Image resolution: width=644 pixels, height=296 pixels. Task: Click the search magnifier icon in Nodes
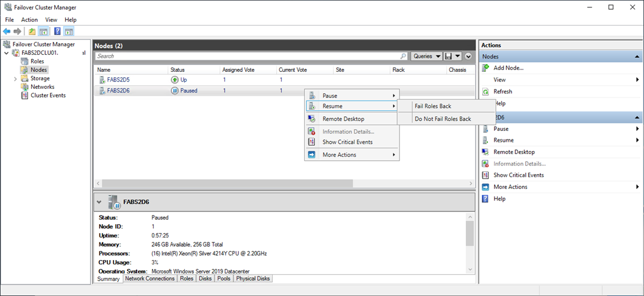coord(403,56)
